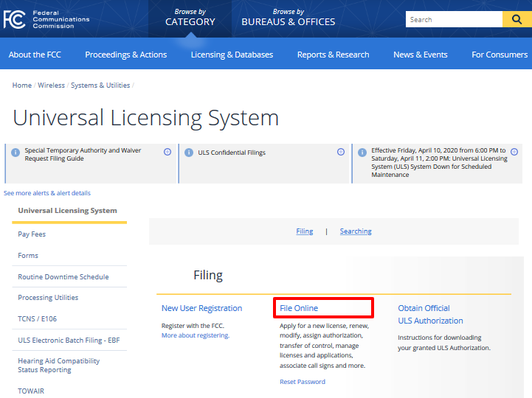
Task: Open TCNS / E106 sidebar link
Action: (38, 319)
